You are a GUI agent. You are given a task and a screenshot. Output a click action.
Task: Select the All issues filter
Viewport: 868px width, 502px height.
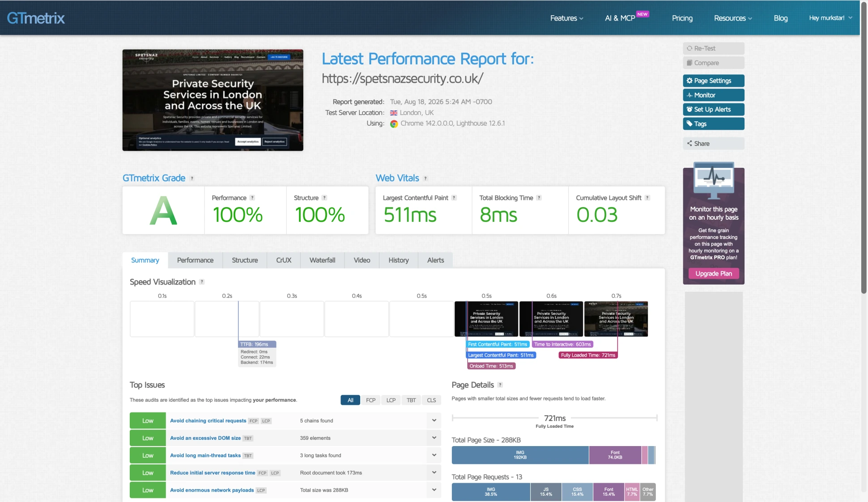click(350, 400)
